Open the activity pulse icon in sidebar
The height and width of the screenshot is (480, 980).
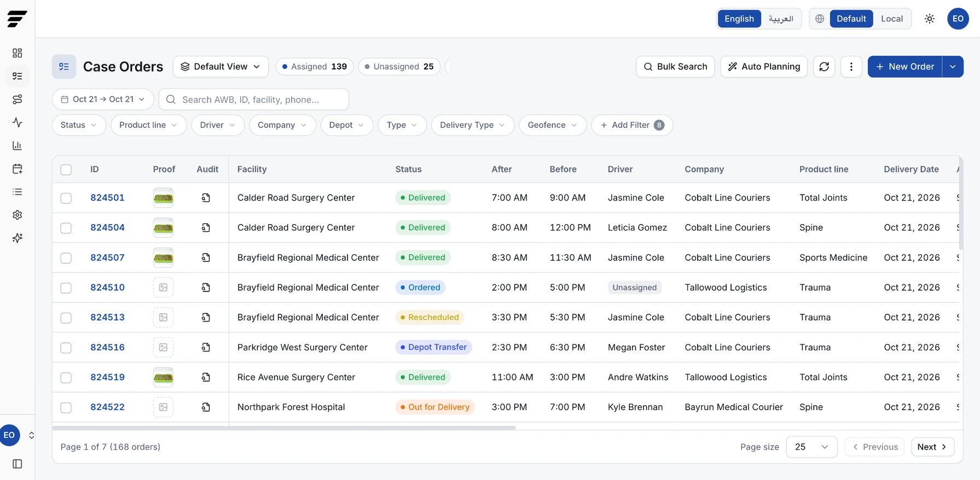(18, 122)
